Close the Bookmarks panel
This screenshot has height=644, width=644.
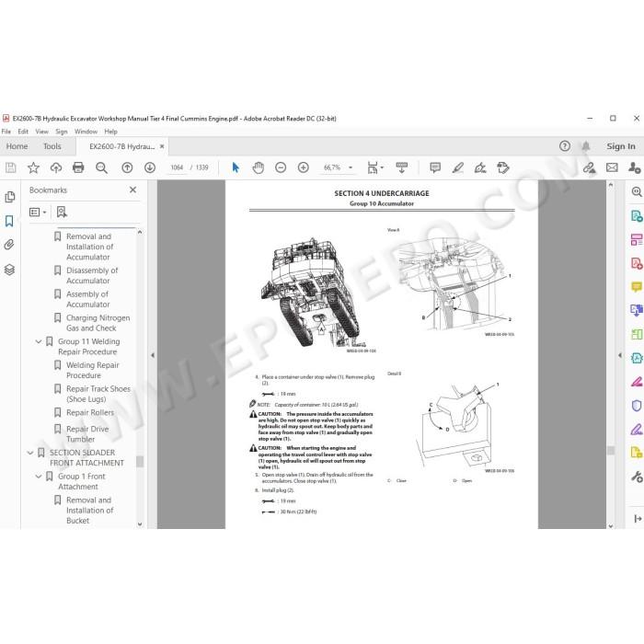[x=132, y=190]
